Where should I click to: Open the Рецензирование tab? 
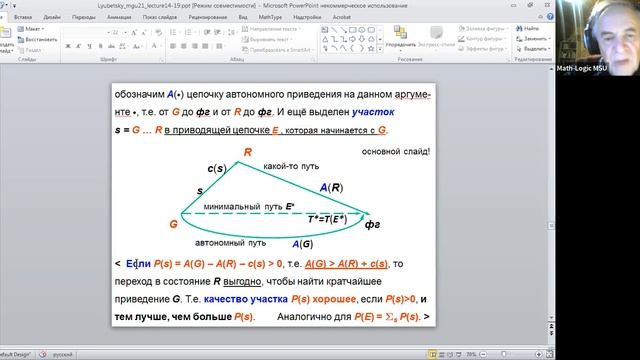(207, 17)
